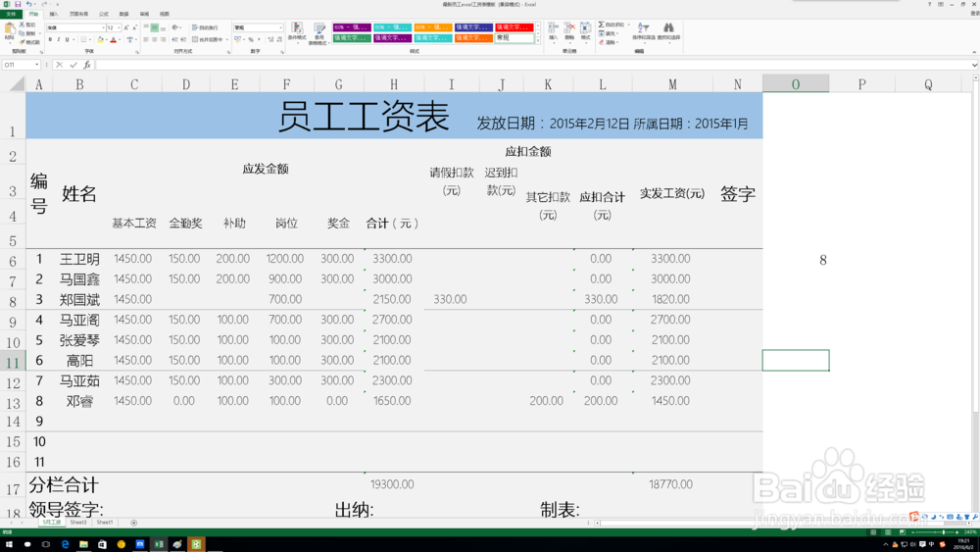
Task: Click the fill color bucket icon
Action: tap(100, 39)
